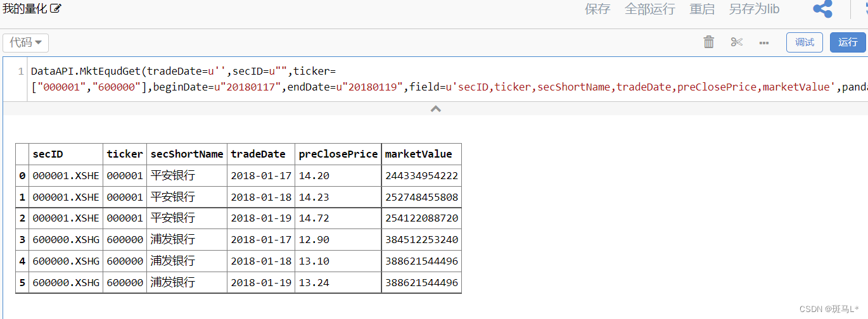Click the preClosePrice cell 14.23
This screenshot has width=868, height=319.
click(338, 197)
